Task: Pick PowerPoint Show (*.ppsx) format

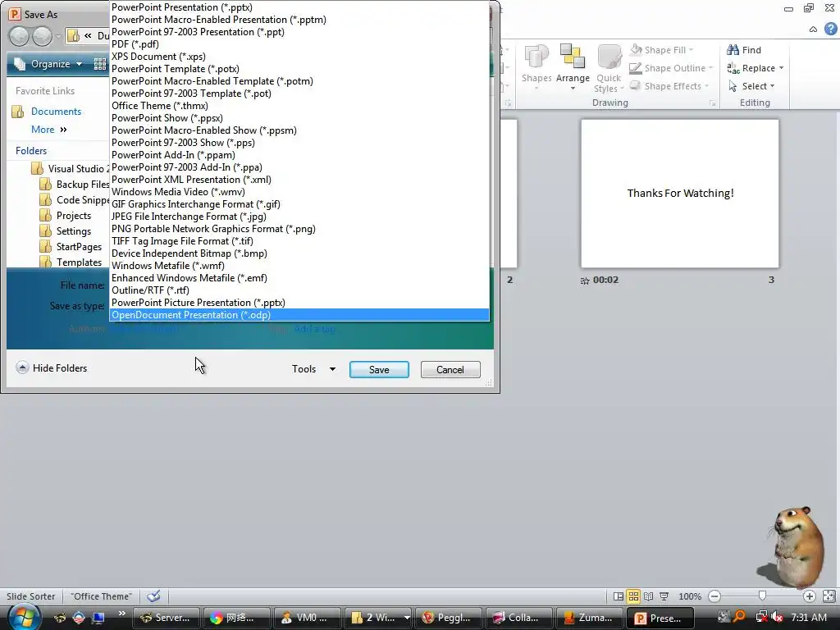Action: 299,118
